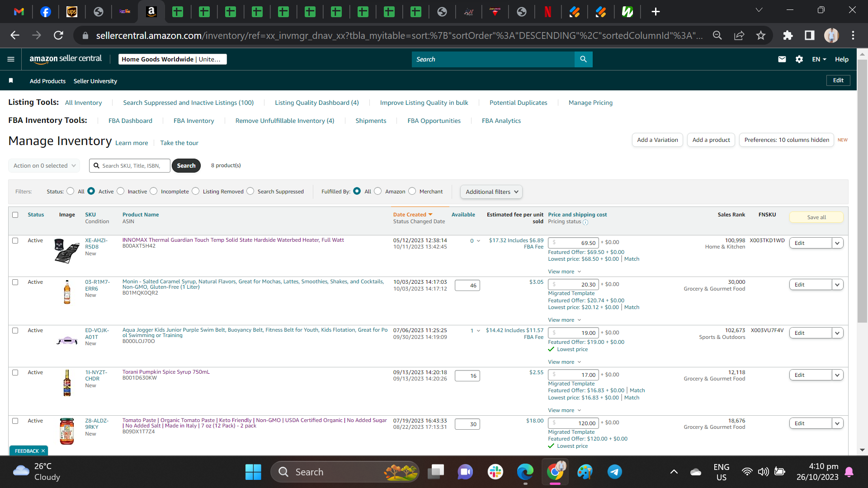Open the Seller Central hamburger menu
The height and width of the screenshot is (488, 868).
(11, 59)
